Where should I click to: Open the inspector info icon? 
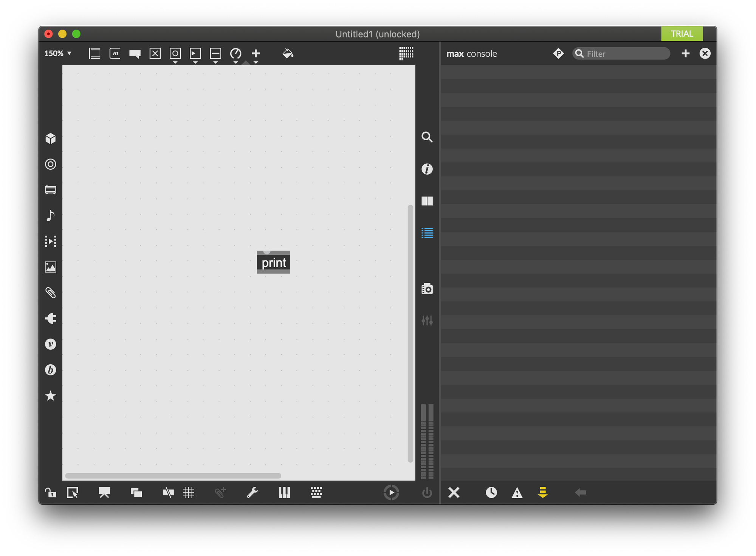tap(427, 169)
